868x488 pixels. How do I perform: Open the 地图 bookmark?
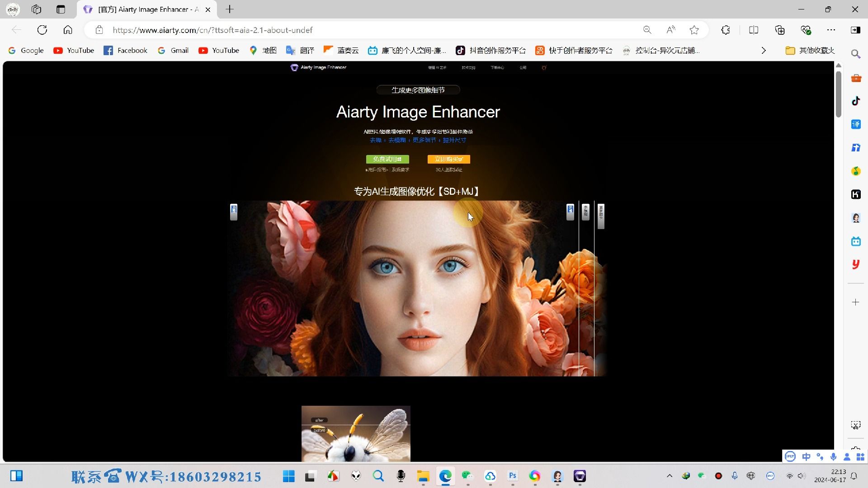(263, 51)
